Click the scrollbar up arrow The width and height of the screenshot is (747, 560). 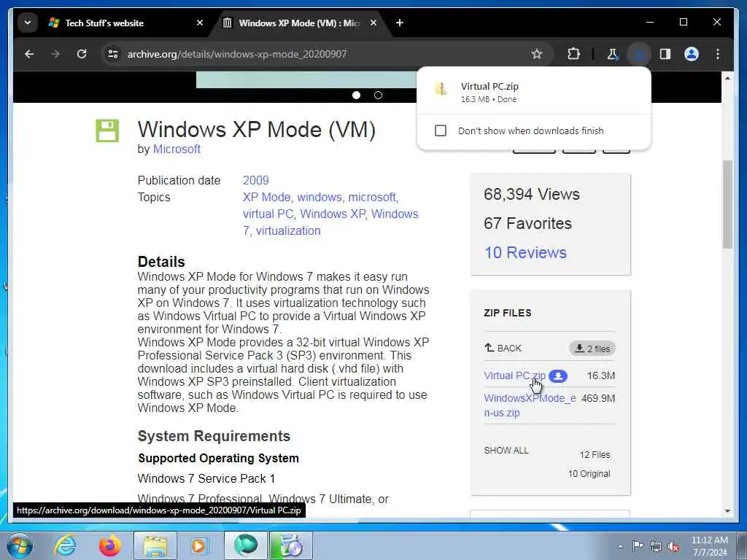(727, 77)
